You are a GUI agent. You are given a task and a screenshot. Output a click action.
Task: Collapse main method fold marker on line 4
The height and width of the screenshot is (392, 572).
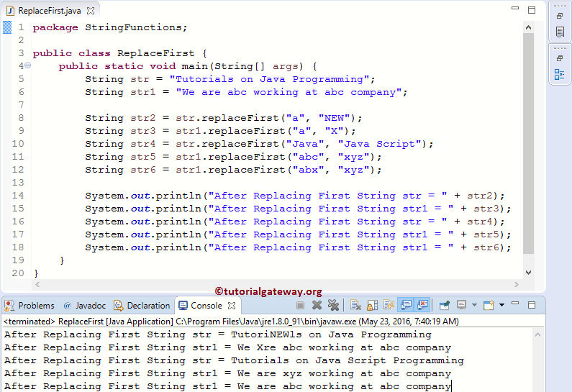click(28, 65)
